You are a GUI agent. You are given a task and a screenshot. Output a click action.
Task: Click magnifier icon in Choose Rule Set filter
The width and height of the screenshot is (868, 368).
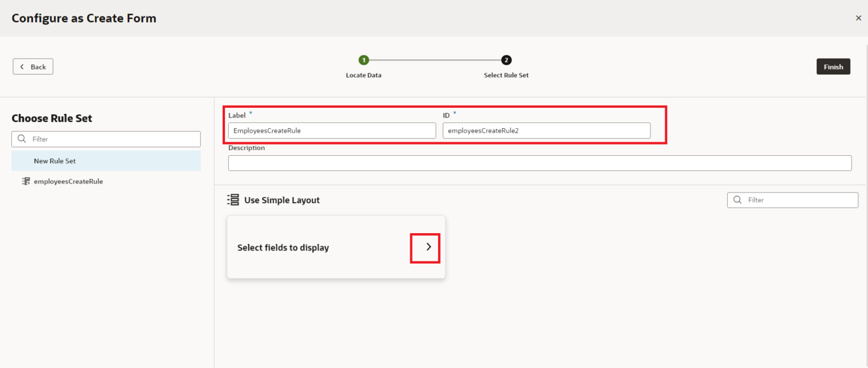coord(22,139)
